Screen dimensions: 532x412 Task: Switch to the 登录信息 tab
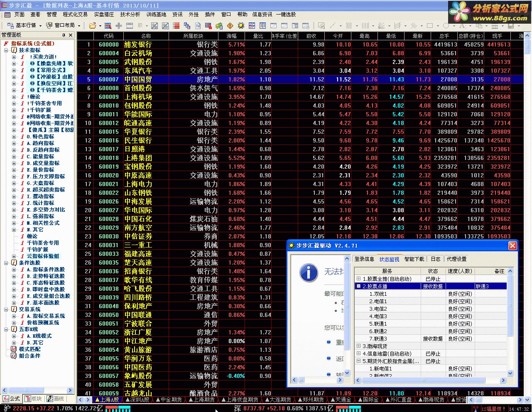[x=364, y=259]
